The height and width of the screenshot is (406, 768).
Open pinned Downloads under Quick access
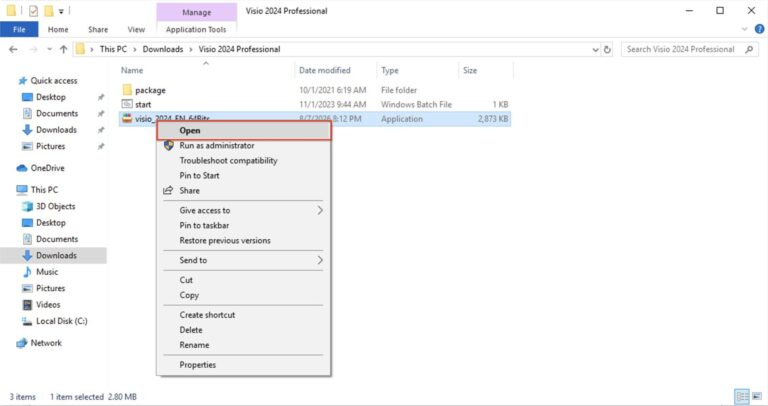click(56, 130)
